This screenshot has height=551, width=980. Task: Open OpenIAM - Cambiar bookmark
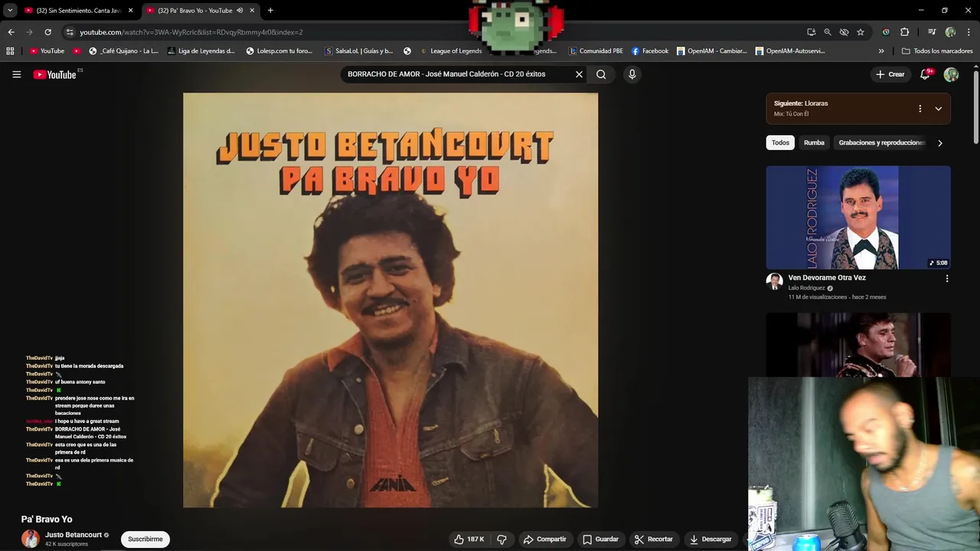711,51
